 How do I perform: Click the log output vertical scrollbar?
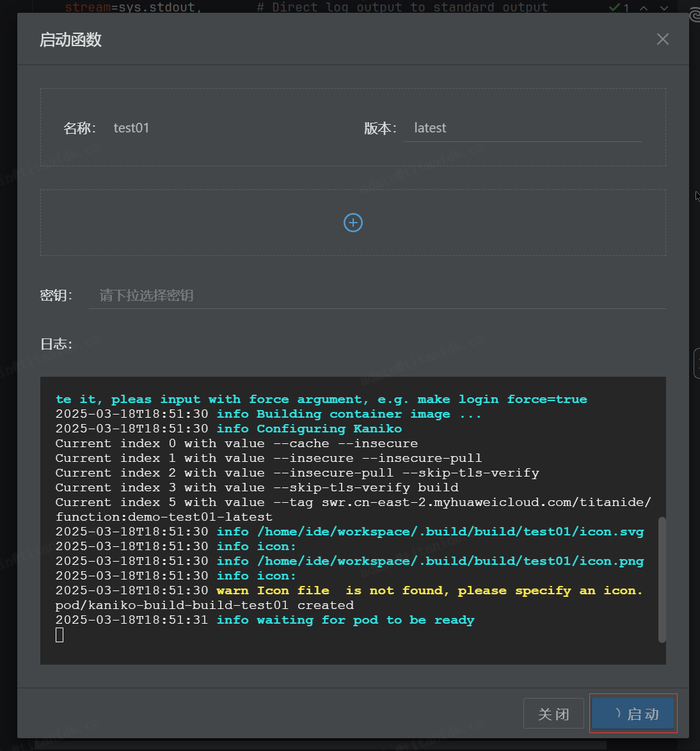662,579
